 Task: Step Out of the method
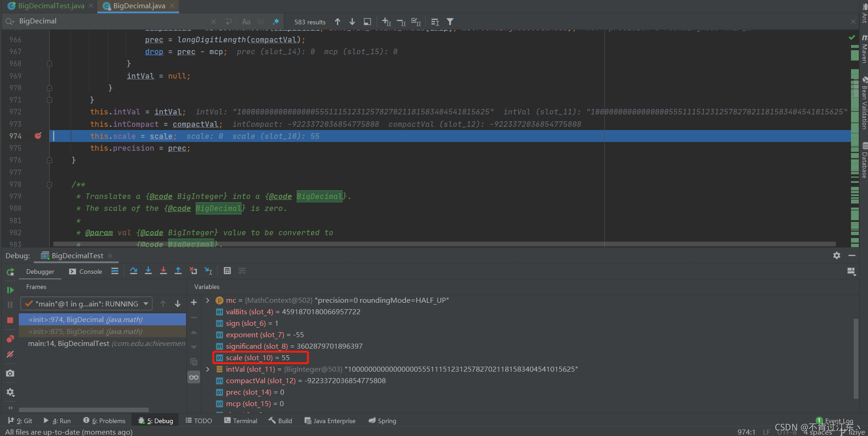(x=178, y=271)
